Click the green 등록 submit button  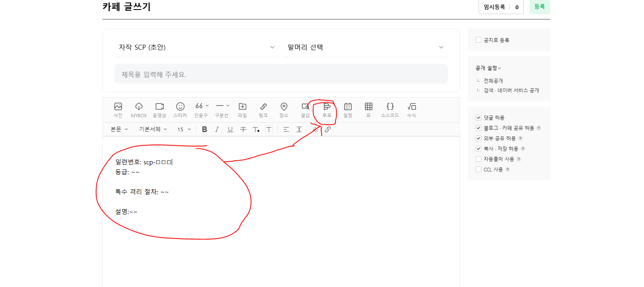[x=540, y=7]
